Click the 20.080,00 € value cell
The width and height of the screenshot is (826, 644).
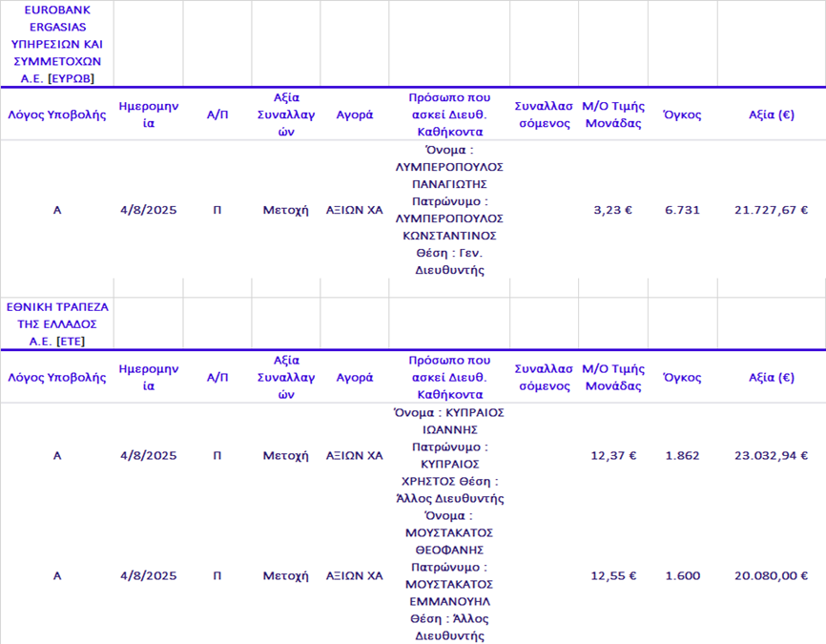tap(771, 575)
